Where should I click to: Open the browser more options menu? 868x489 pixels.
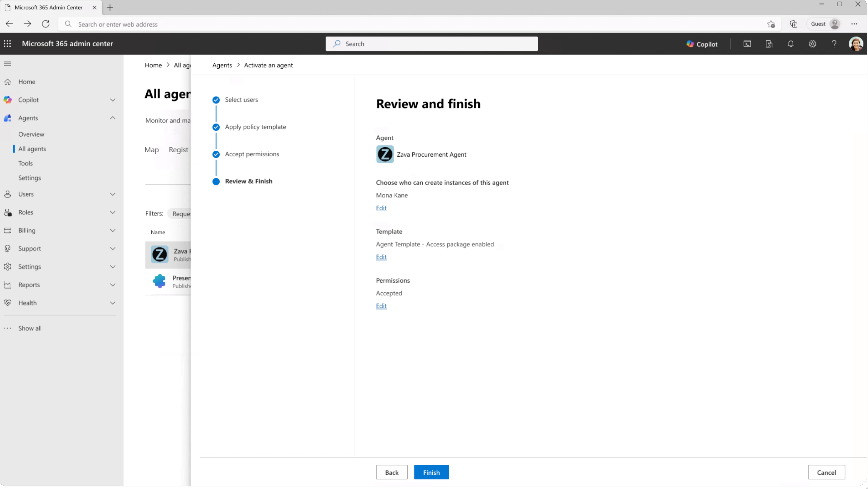coord(854,24)
